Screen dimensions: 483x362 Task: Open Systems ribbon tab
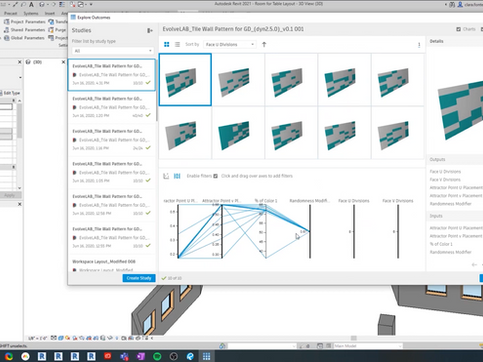point(31,13)
